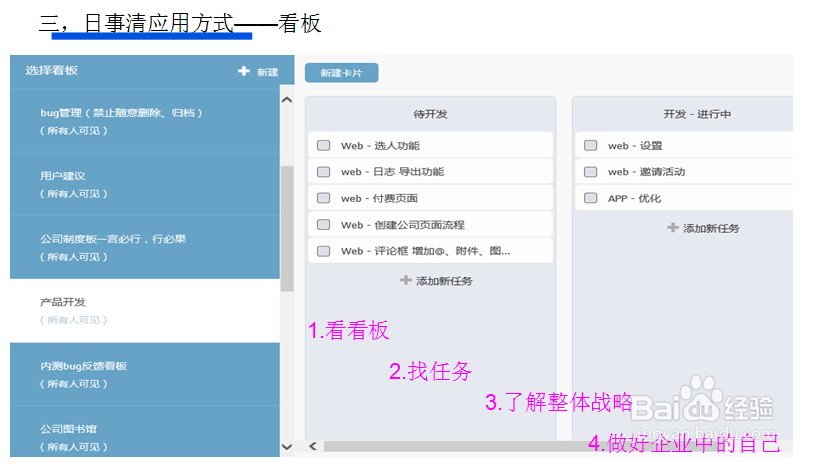Open task web - 邀请活动
The width and height of the screenshot is (822, 463).
(x=684, y=171)
